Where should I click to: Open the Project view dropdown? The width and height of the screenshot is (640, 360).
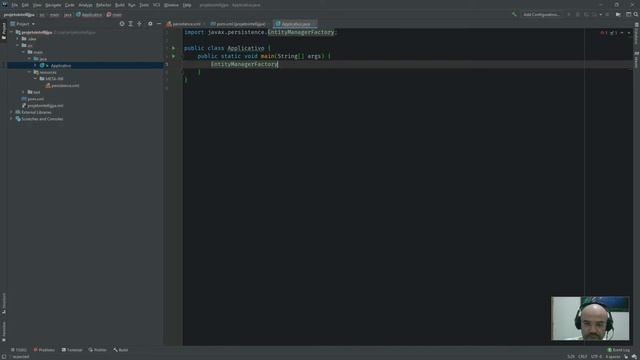(23, 24)
